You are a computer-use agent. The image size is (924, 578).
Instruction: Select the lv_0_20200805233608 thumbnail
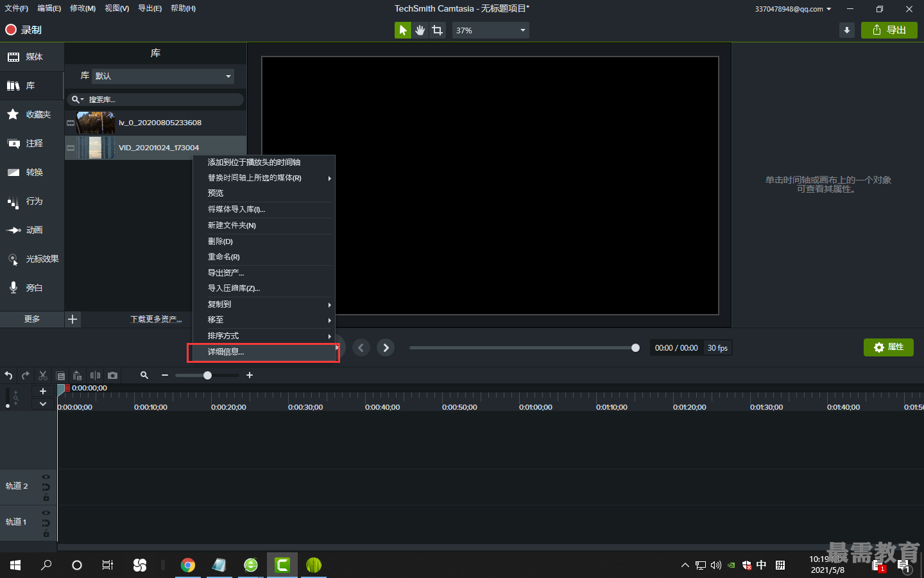tap(96, 122)
